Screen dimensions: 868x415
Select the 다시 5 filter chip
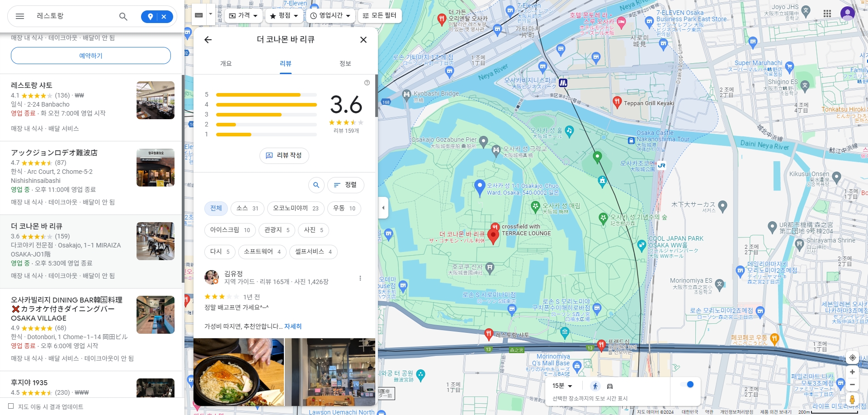tap(220, 252)
